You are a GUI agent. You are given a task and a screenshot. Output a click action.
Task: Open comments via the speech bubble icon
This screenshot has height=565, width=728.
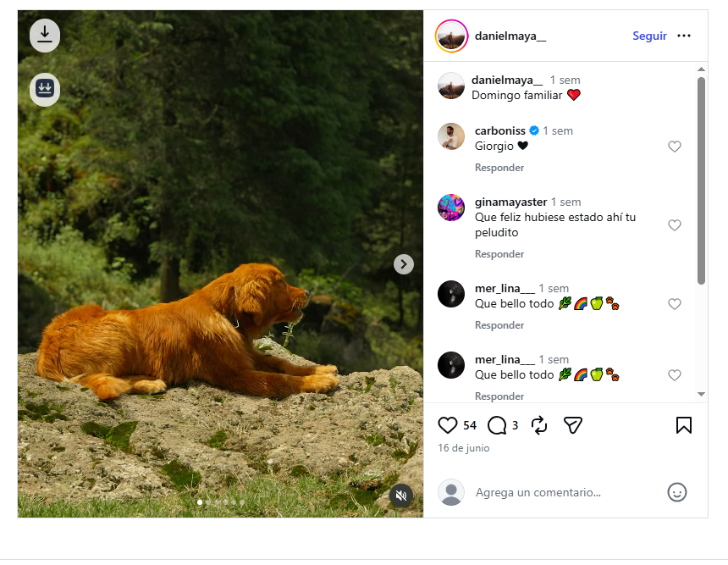(497, 425)
